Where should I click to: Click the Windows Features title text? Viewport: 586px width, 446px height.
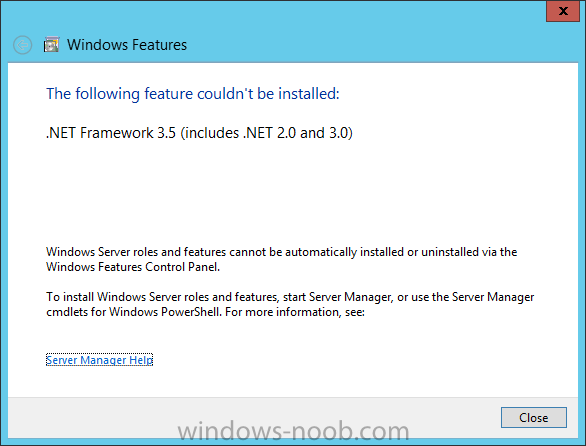[127, 45]
